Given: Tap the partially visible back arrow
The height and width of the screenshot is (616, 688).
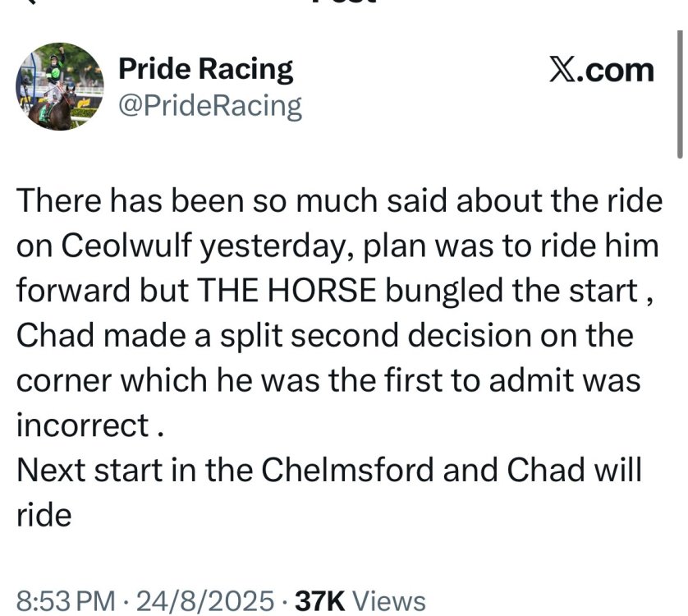Looking at the screenshot, I should pyautogui.click(x=33, y=2).
